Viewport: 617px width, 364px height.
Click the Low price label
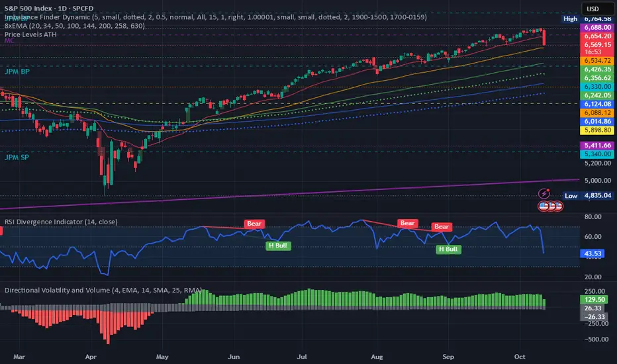pos(571,196)
